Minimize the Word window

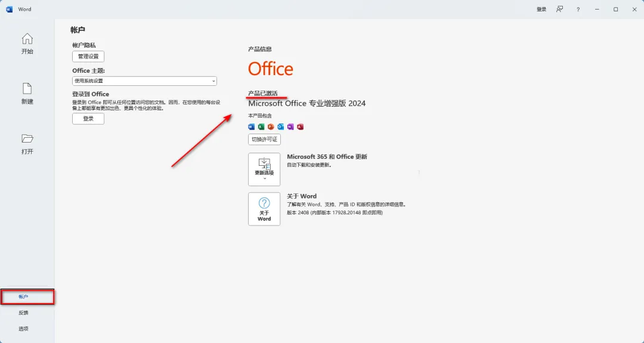pyautogui.click(x=597, y=9)
